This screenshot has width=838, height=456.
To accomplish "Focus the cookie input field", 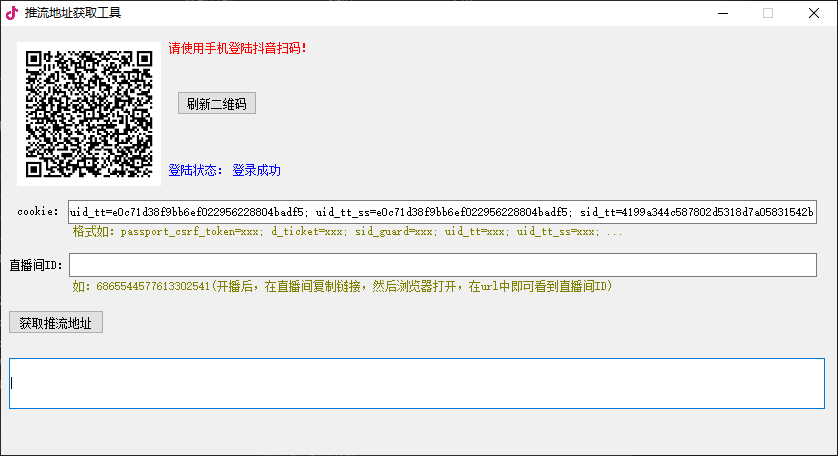I will 442,212.
